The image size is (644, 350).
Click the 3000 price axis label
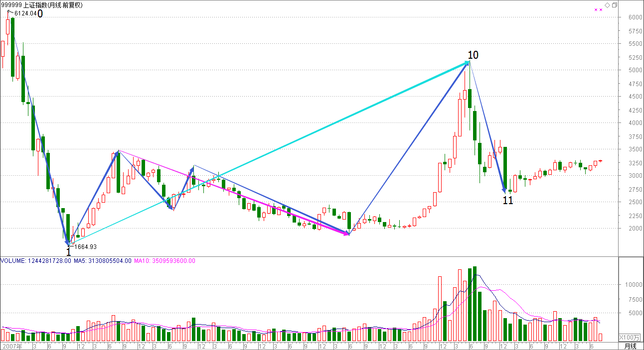[x=636, y=176]
